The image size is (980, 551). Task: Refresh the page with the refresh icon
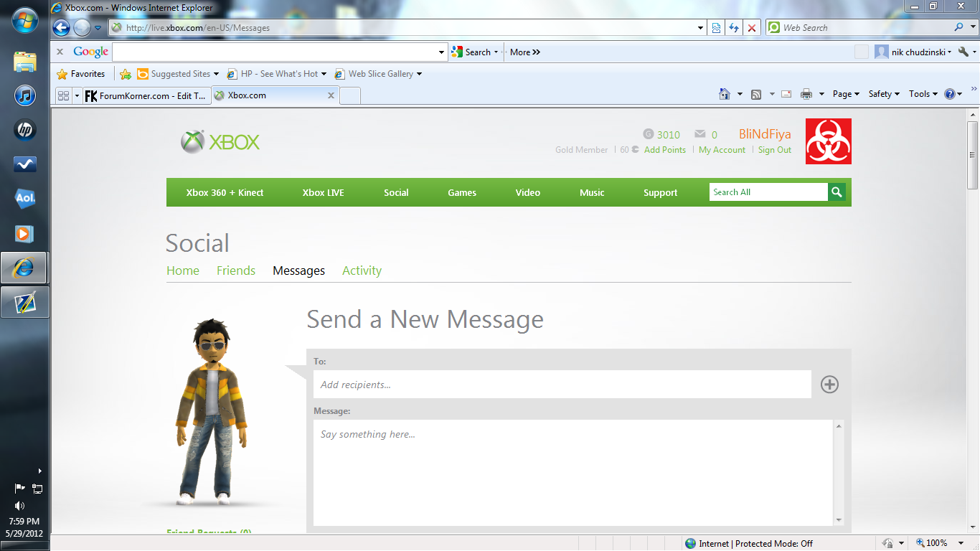click(x=733, y=28)
